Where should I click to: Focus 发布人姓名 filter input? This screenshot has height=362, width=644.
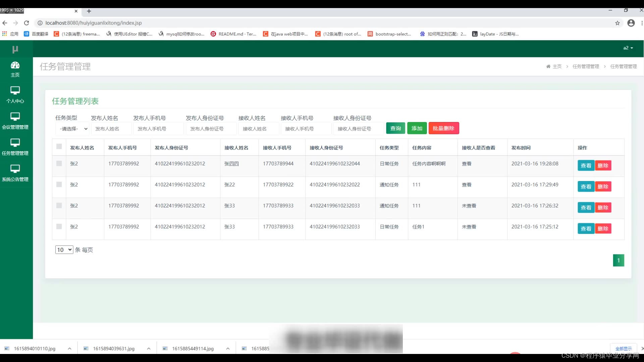(111, 129)
